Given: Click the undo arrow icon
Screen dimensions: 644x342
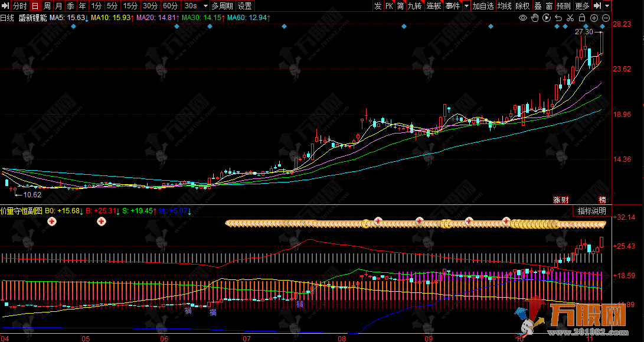Looking at the screenshot, I should point(558,18).
